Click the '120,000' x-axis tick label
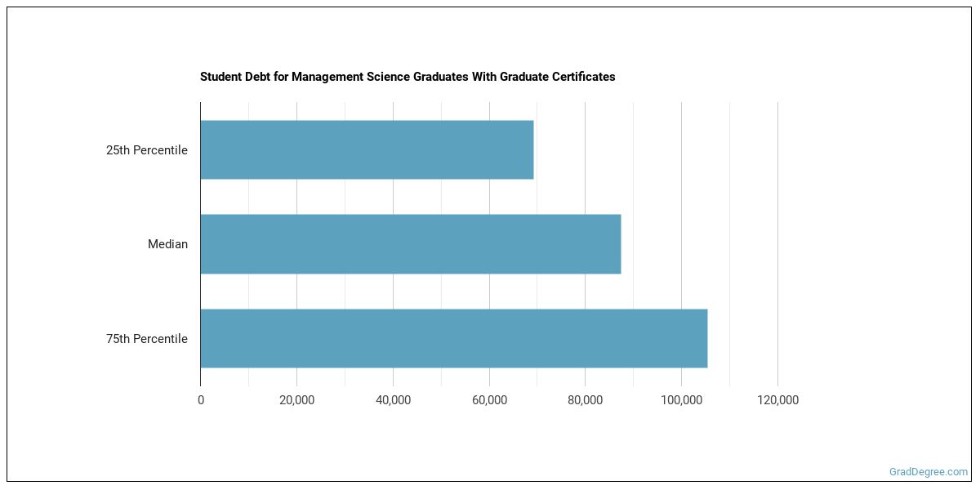 [x=777, y=400]
